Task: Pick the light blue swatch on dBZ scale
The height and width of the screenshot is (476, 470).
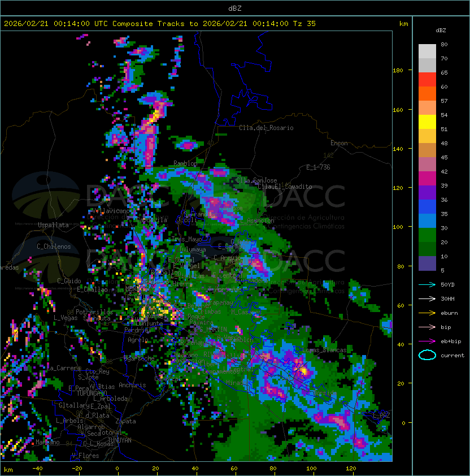Action: pos(427,220)
